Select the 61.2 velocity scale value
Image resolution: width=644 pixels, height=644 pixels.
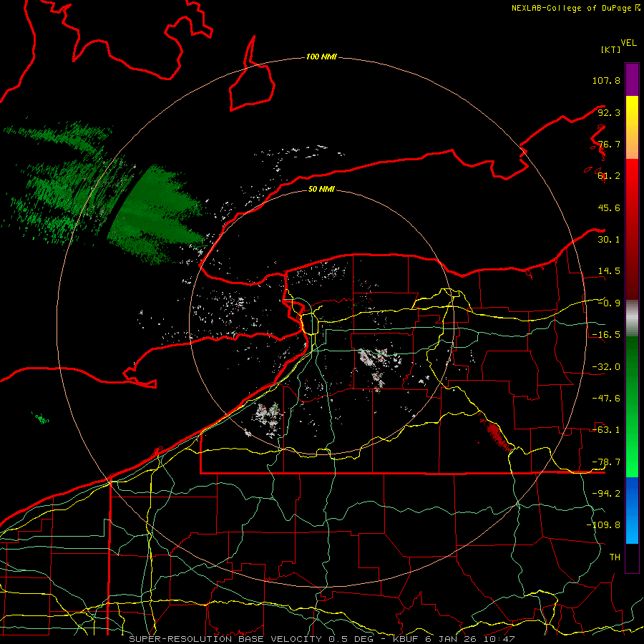[609, 176]
